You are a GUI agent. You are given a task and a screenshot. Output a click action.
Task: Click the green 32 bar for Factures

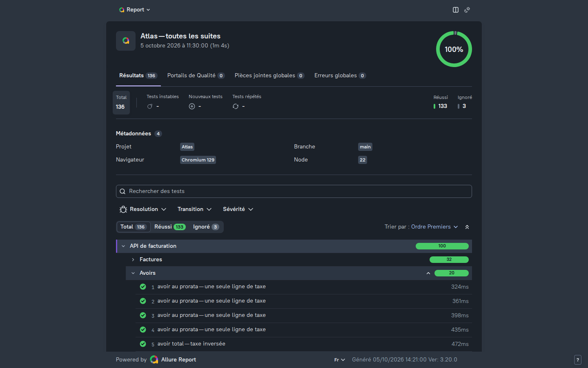449,260
